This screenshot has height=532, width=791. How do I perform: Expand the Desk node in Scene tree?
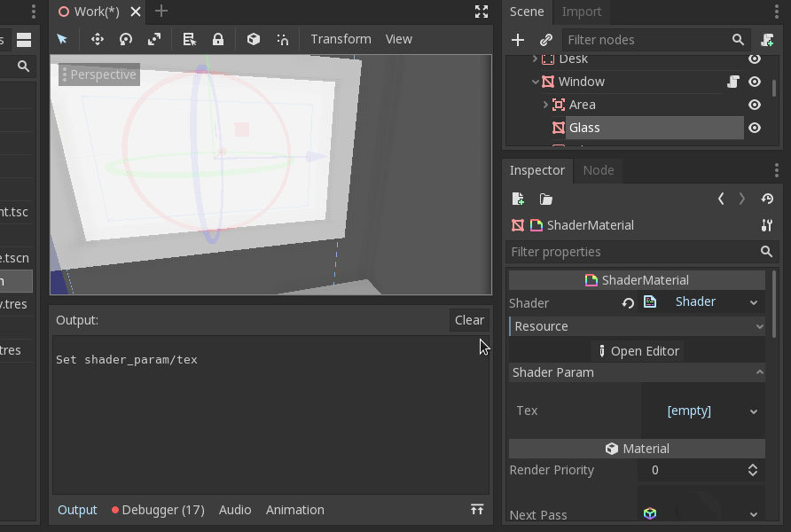[x=534, y=59]
